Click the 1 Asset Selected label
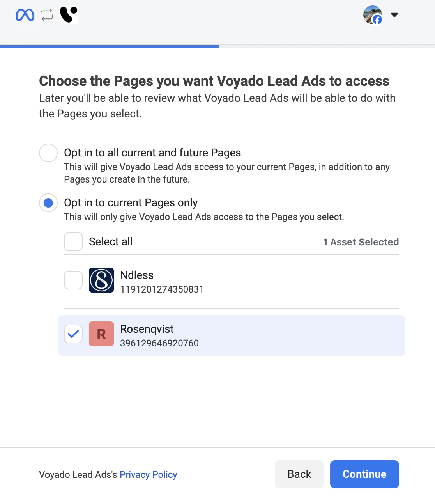Viewport: 435px width, 504px height. (x=361, y=242)
